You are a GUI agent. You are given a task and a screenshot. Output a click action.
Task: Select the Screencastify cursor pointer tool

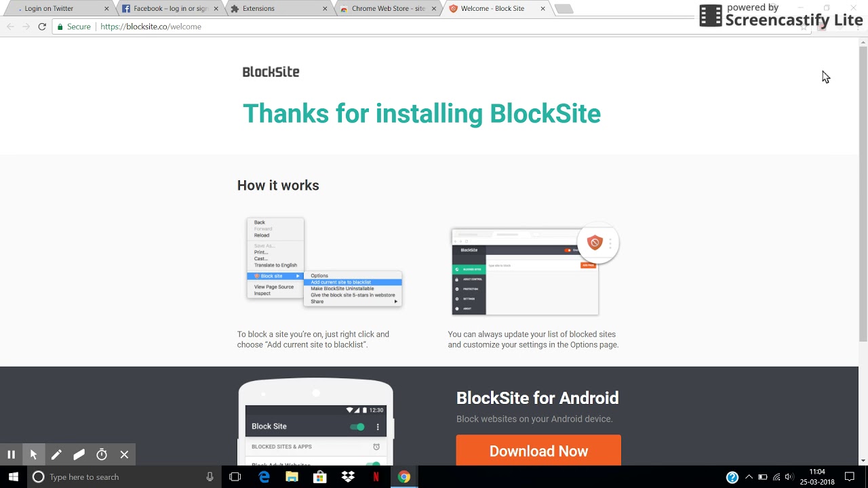click(x=33, y=455)
